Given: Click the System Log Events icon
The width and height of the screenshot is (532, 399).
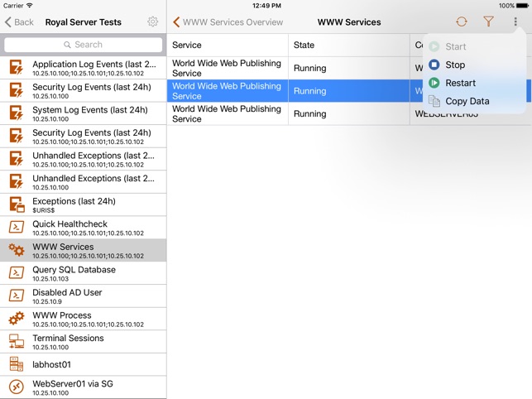Looking at the screenshot, I should click(16, 113).
